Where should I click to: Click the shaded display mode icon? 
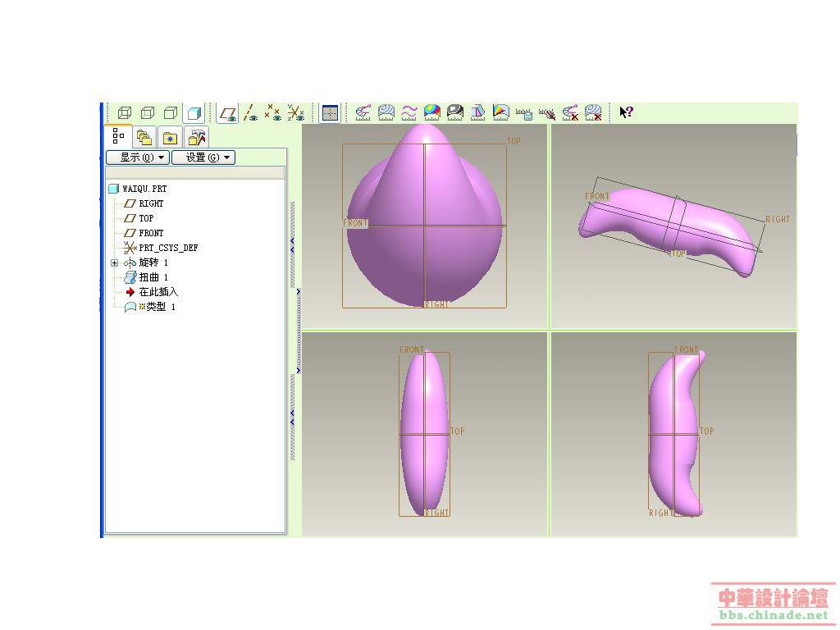pos(194,112)
